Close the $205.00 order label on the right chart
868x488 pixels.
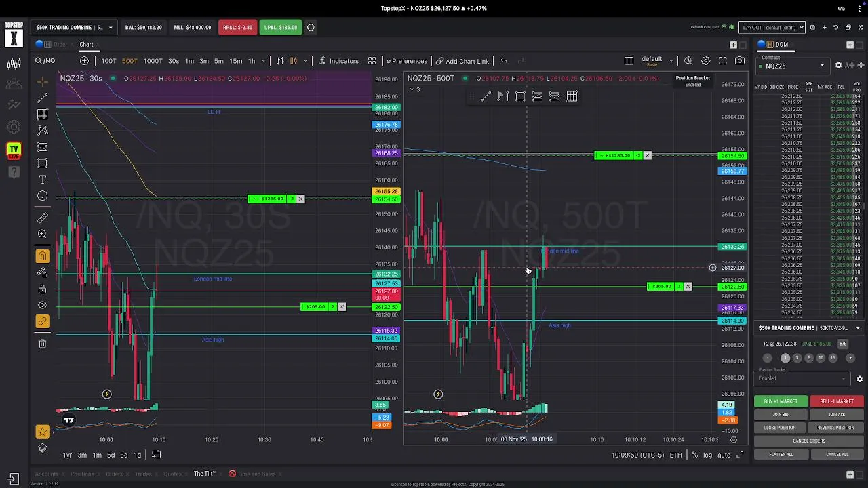(688, 287)
